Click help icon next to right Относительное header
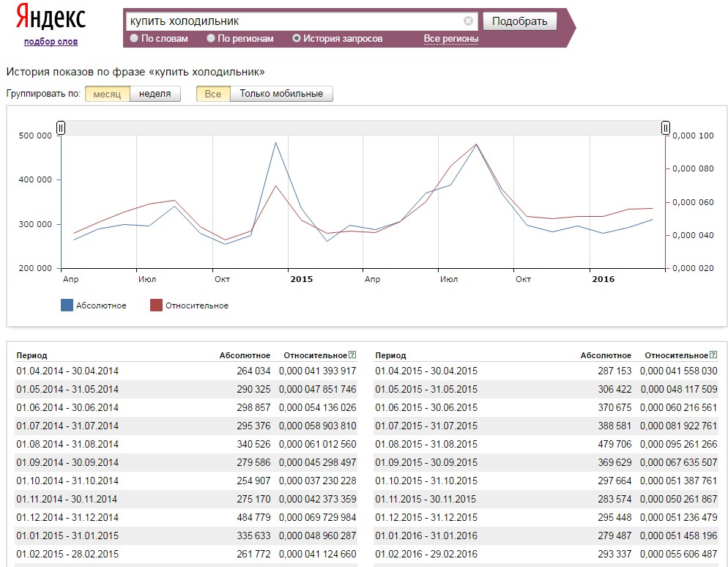Image resolution: width=728 pixels, height=567 pixels. (x=713, y=355)
